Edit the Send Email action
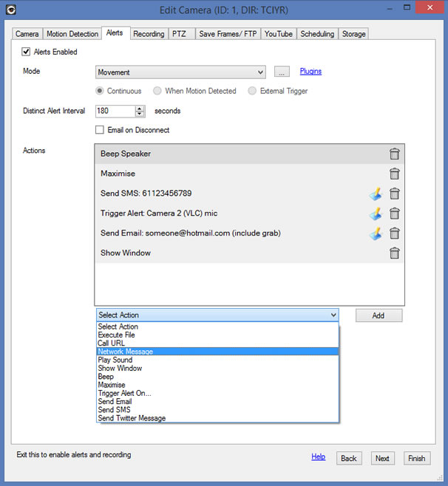 tap(376, 233)
